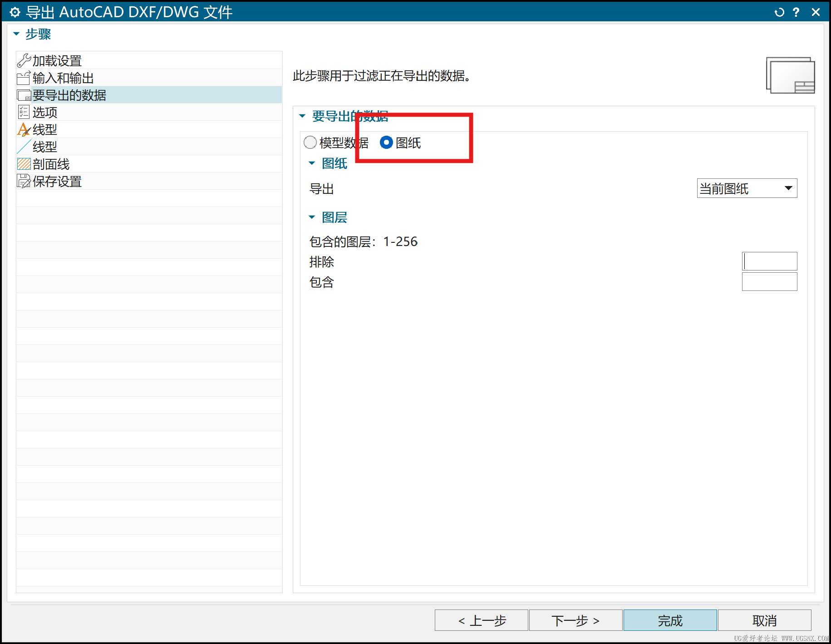Click the checklist icon beside 选项
The width and height of the screenshot is (831, 644).
pyautogui.click(x=24, y=112)
